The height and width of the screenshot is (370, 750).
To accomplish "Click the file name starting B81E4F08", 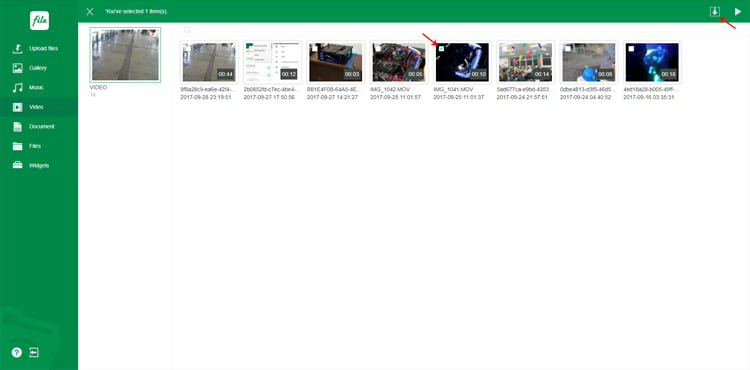I will coord(333,89).
